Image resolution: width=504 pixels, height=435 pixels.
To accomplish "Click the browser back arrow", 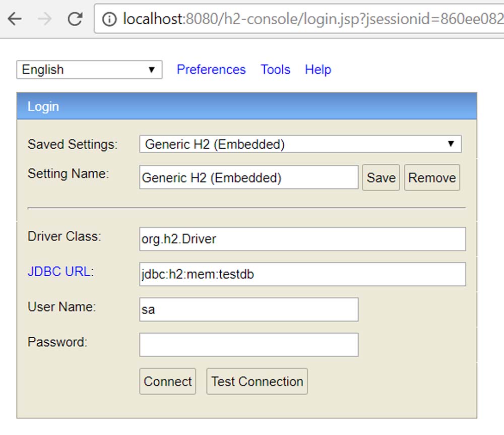I will click(x=15, y=19).
